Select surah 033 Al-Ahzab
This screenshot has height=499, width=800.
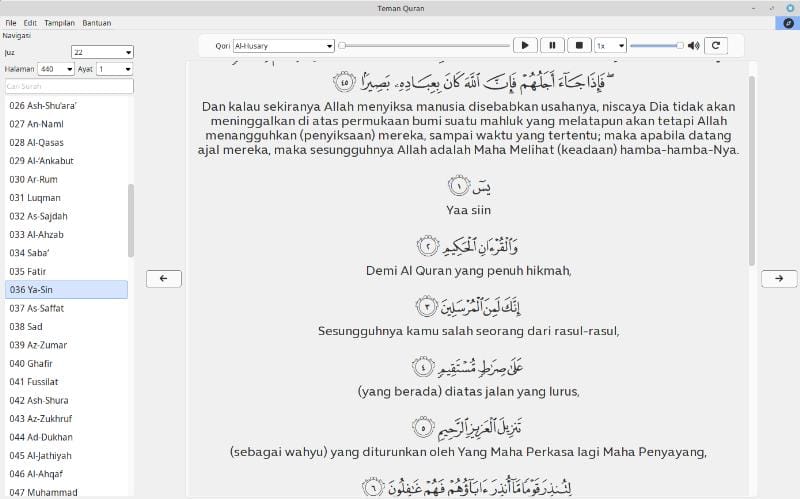tap(66, 235)
